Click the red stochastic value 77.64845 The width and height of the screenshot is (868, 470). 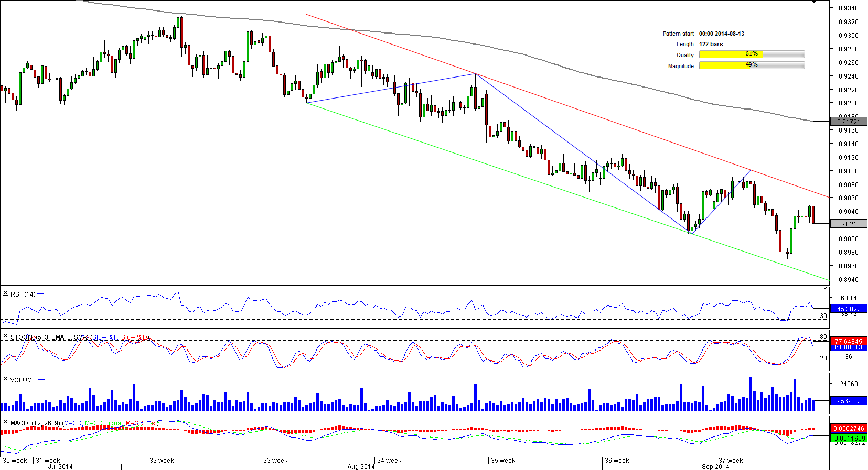point(848,341)
